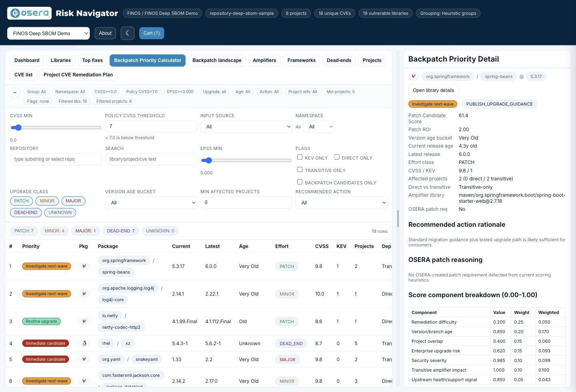This screenshot has width=576, height=392.
Task: Open Cart (1)
Action: point(152,33)
